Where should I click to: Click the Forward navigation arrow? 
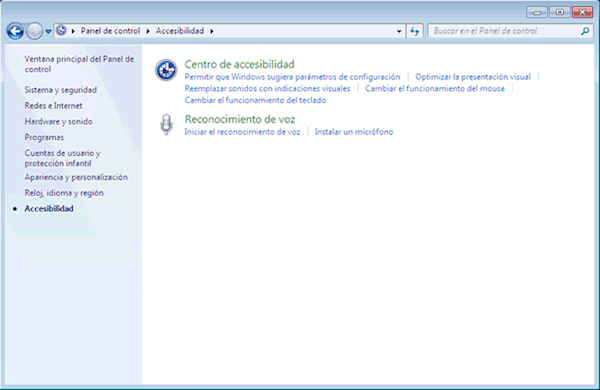click(x=34, y=31)
